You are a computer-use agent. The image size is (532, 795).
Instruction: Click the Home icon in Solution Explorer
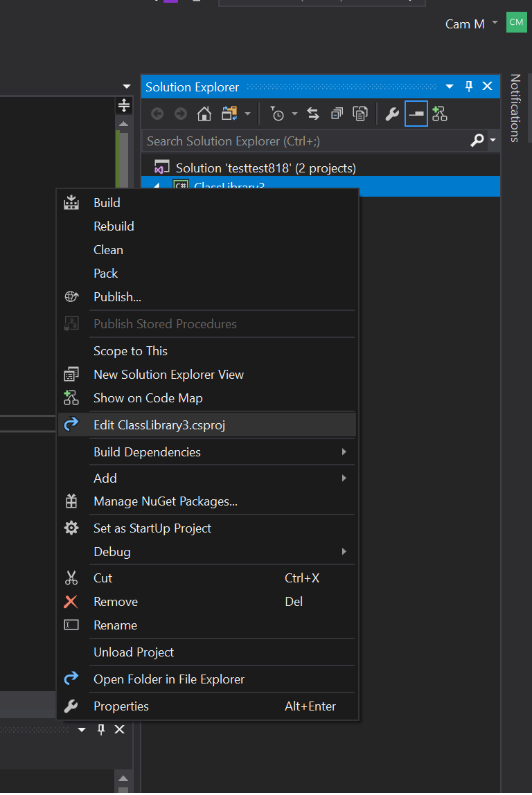pyautogui.click(x=205, y=113)
